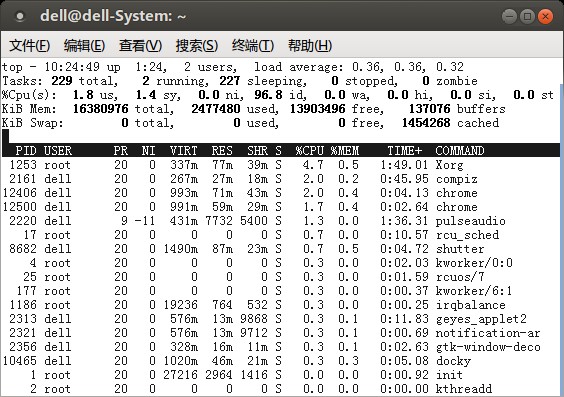Click the USER column header
This screenshot has height=397, width=564.
click(58, 150)
